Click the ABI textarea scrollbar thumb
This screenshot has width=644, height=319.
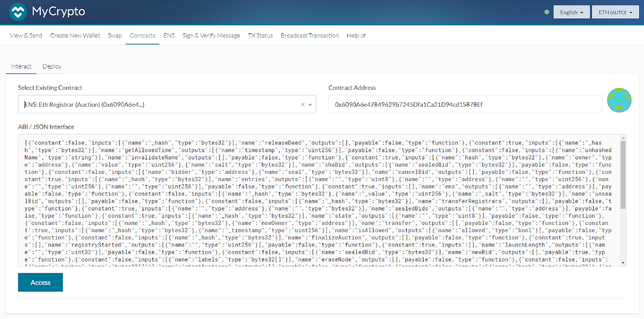[623, 175]
